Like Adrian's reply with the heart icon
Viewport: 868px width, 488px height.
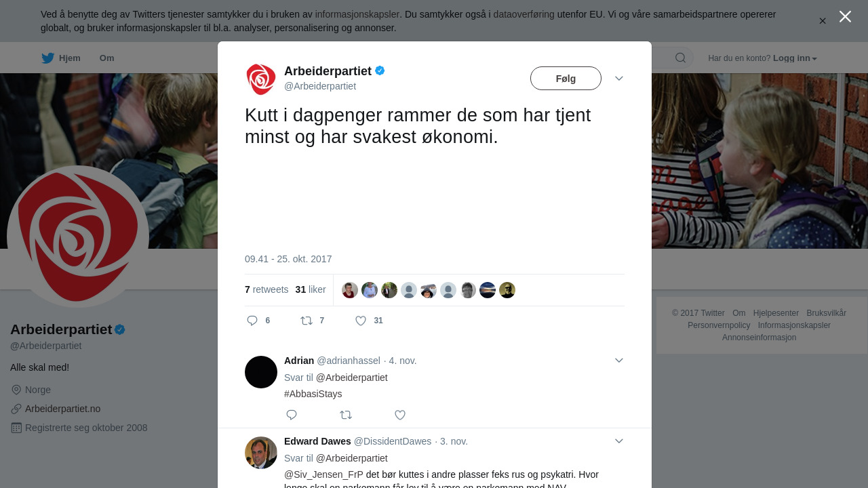pyautogui.click(x=400, y=415)
